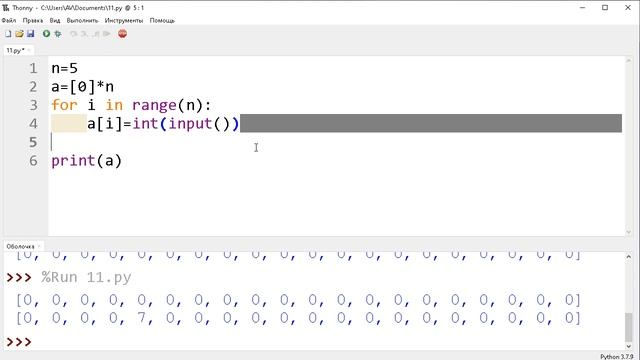Minimize the Thonny window
640x360 pixels.
click(x=582, y=8)
